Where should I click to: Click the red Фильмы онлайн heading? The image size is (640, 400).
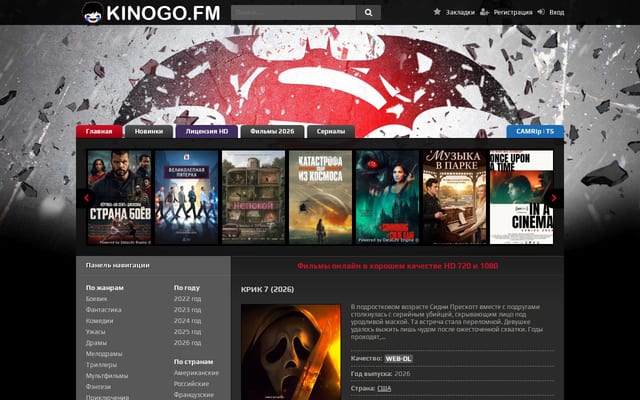(398, 266)
